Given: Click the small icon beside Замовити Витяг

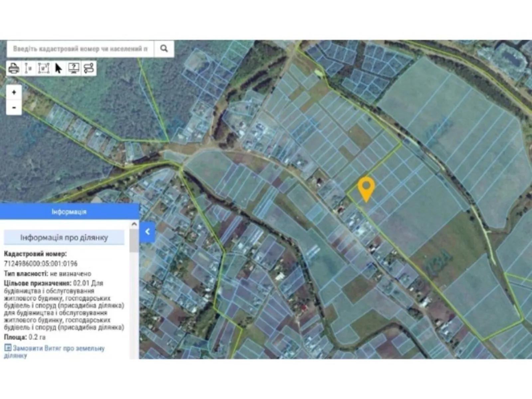Looking at the screenshot, I should click(8, 348).
